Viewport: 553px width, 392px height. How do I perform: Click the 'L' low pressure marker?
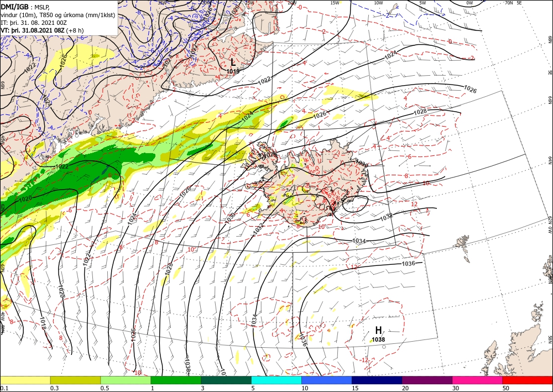tap(233, 62)
